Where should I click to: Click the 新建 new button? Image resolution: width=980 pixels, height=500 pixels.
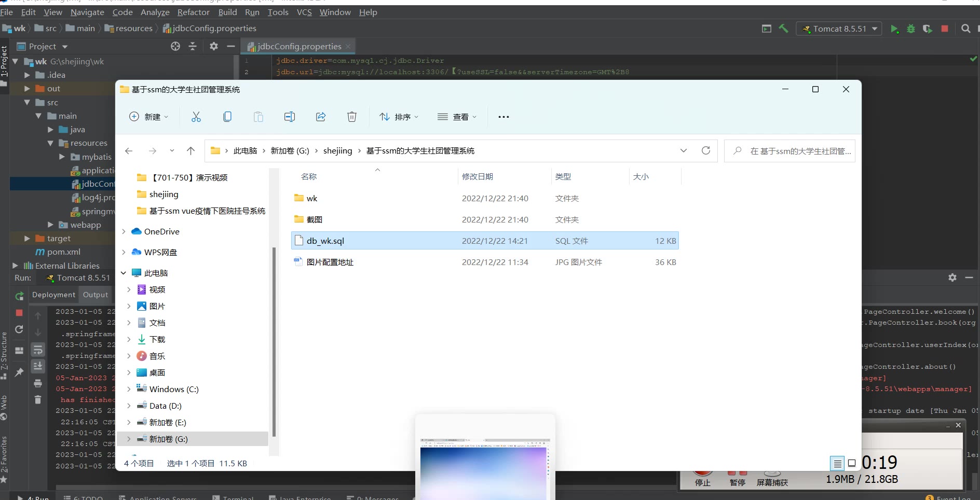(148, 117)
